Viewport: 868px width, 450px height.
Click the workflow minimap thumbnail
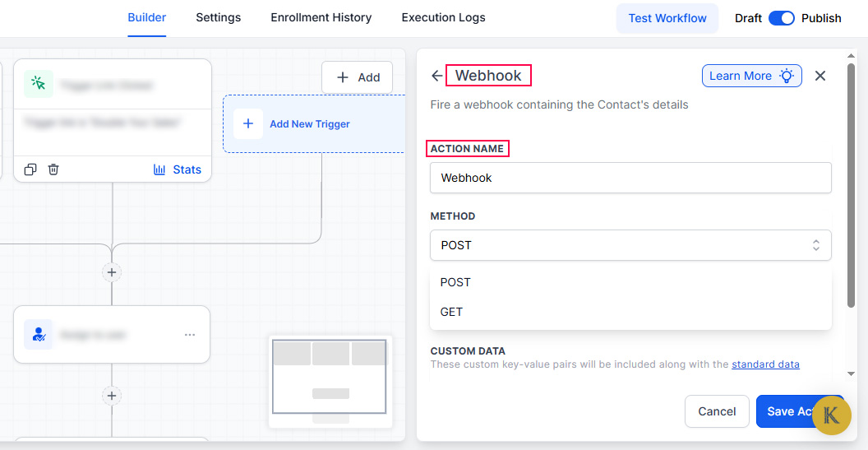(x=330, y=380)
